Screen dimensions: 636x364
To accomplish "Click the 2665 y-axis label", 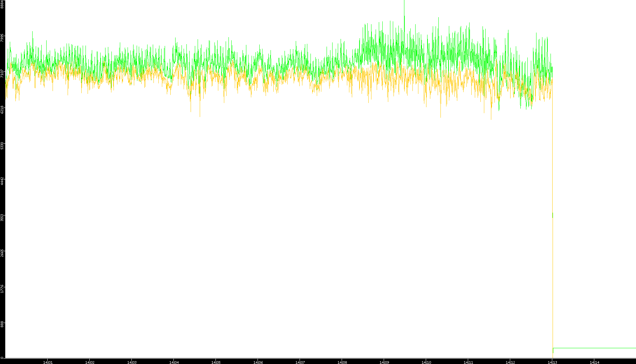I will [2, 253].
